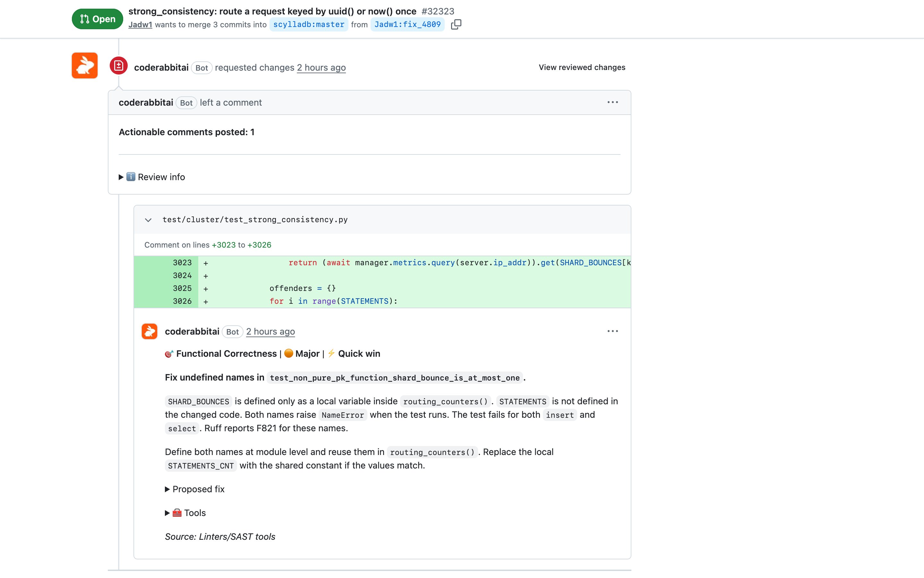Open options menu on Functional Correctness comment
This screenshot has height=578, width=924.
[612, 331]
